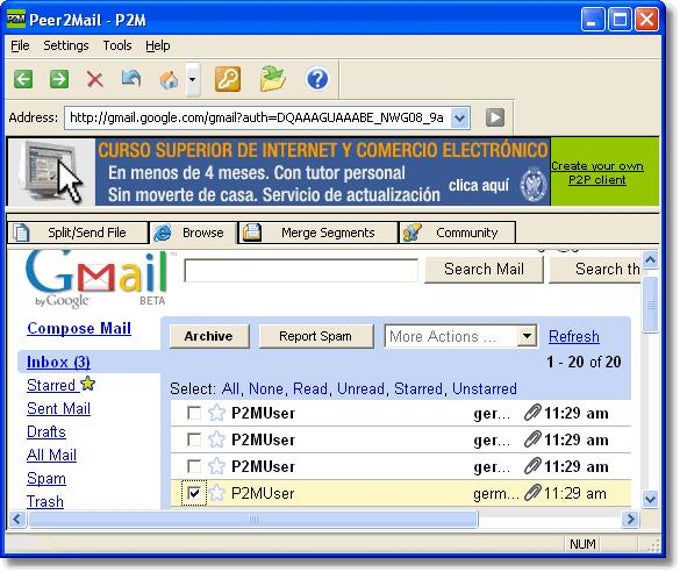
Task: Open the Drafts folder
Action: coord(46,432)
